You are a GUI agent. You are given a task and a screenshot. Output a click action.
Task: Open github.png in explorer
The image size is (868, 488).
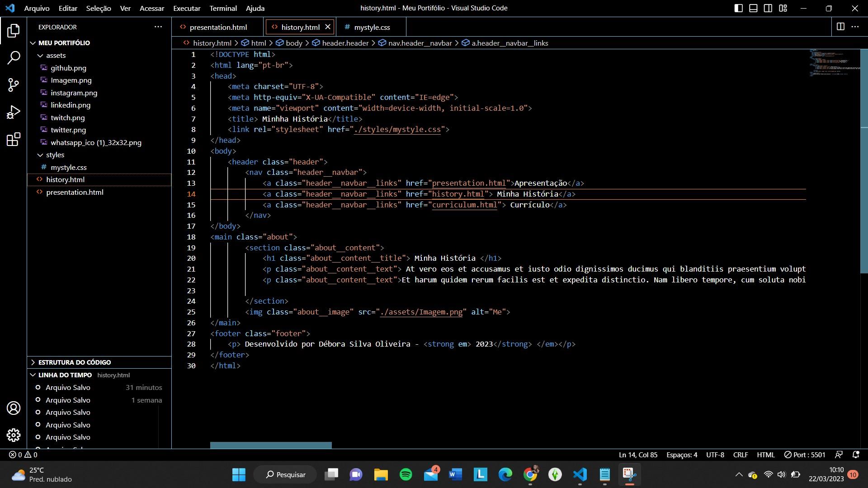(68, 68)
